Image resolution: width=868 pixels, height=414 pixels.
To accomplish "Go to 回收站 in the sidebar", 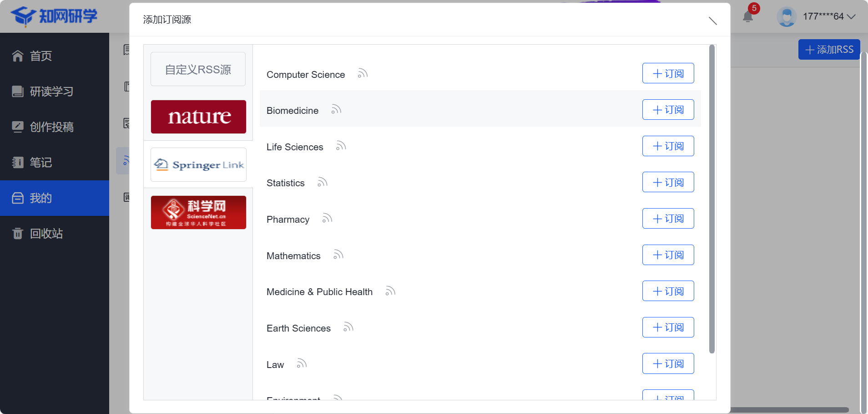I will [45, 234].
